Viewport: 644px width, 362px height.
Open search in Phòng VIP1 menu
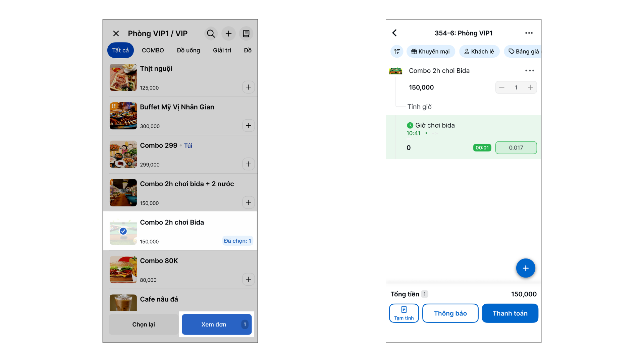point(211,34)
